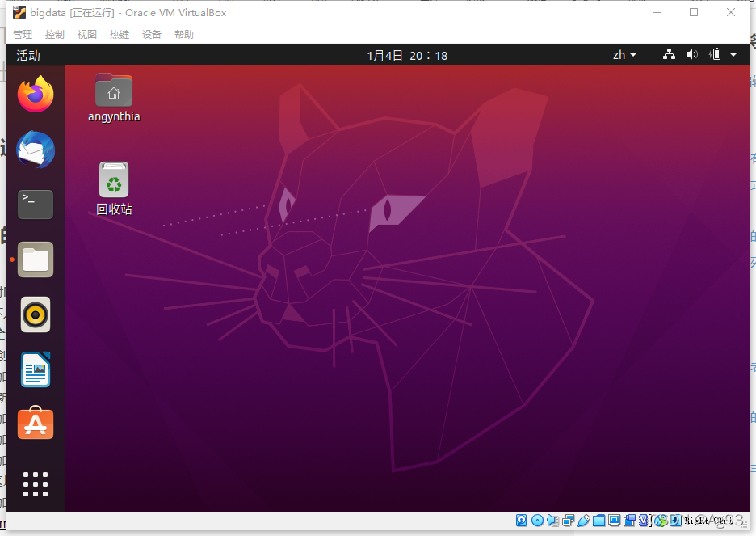Select the 回收站 trash desktop icon

114,179
